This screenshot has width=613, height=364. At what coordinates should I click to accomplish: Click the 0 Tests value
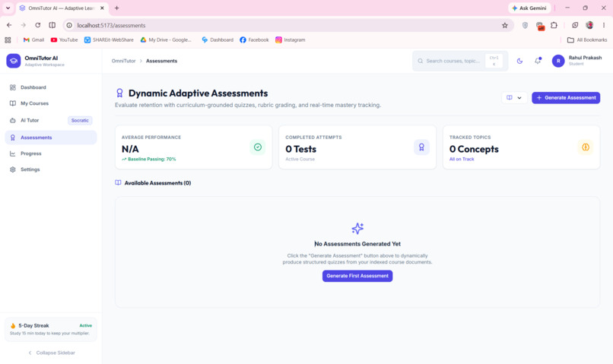click(x=300, y=149)
